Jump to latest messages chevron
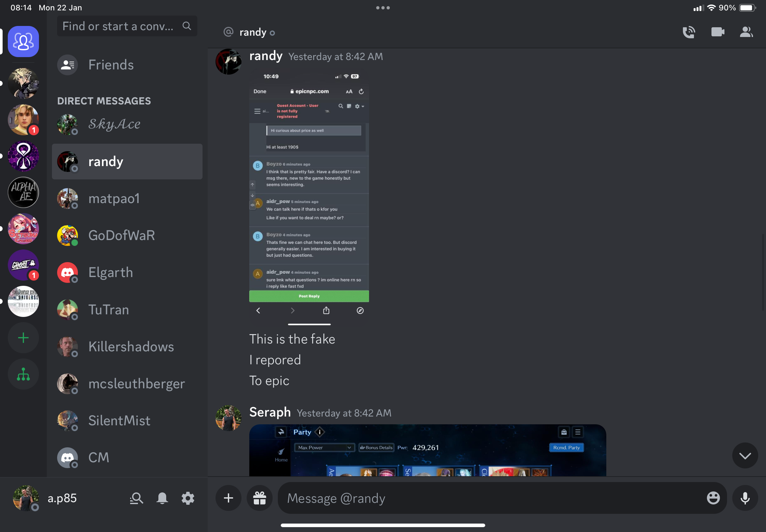 (745, 456)
